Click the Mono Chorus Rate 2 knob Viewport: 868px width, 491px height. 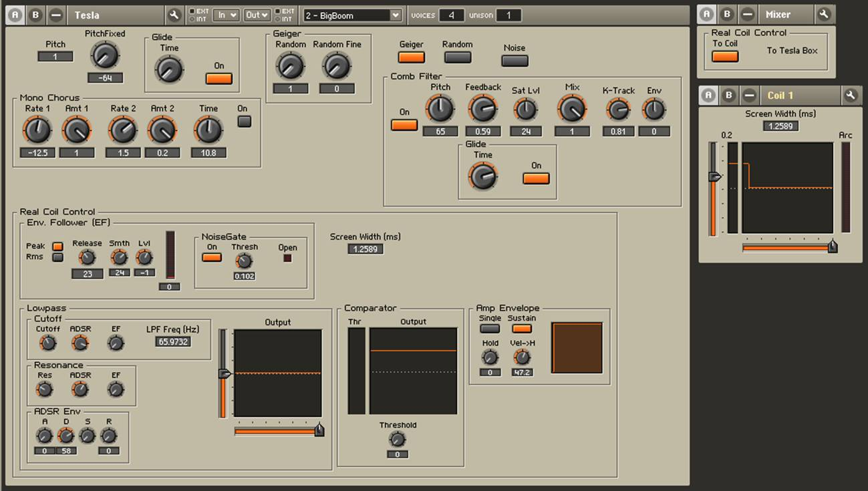tap(123, 130)
